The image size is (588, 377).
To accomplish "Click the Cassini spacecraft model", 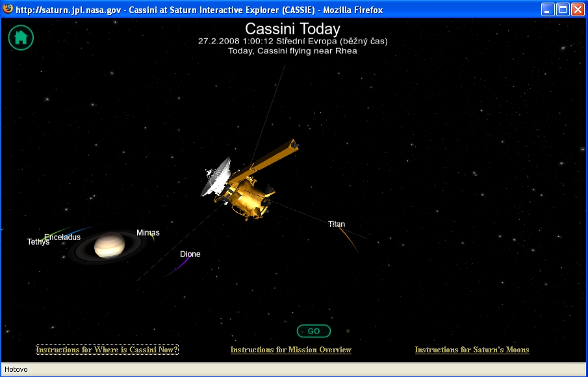I will [249, 180].
